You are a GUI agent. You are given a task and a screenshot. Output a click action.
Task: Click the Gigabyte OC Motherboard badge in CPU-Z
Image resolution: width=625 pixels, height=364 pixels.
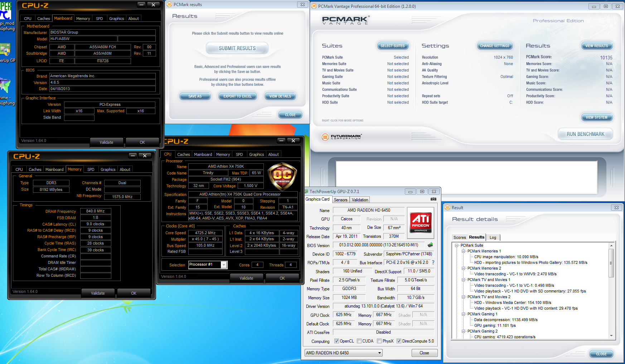point(282,176)
